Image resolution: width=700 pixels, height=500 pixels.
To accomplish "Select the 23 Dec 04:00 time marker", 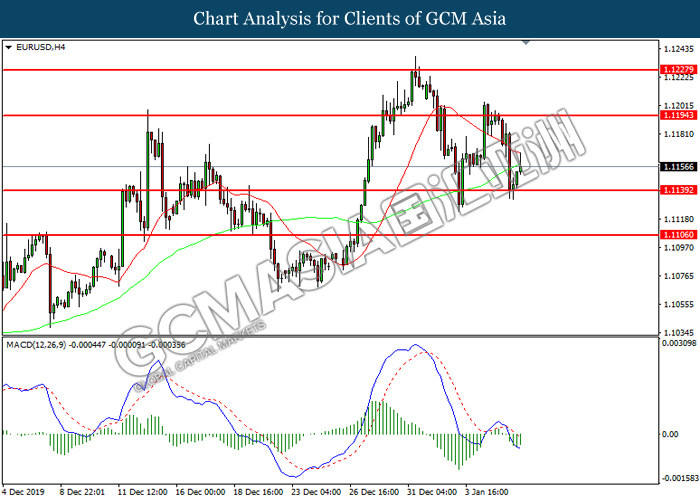I will pos(316,492).
